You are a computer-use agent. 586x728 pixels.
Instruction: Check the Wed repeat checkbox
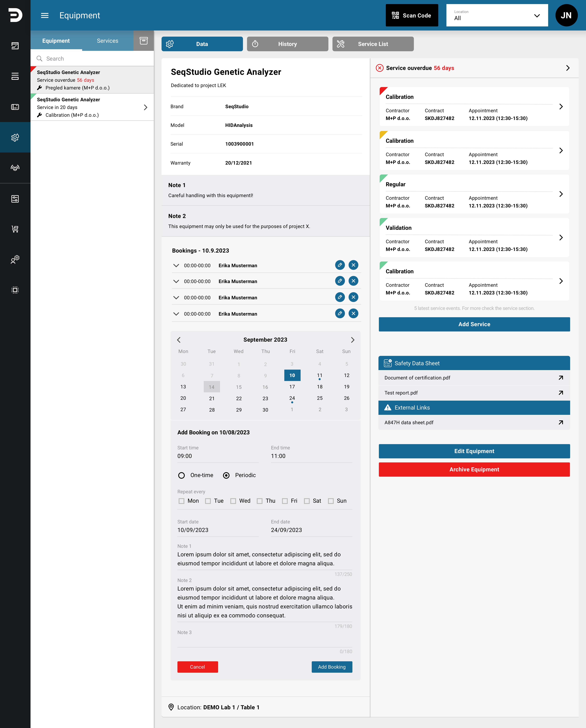click(x=233, y=501)
